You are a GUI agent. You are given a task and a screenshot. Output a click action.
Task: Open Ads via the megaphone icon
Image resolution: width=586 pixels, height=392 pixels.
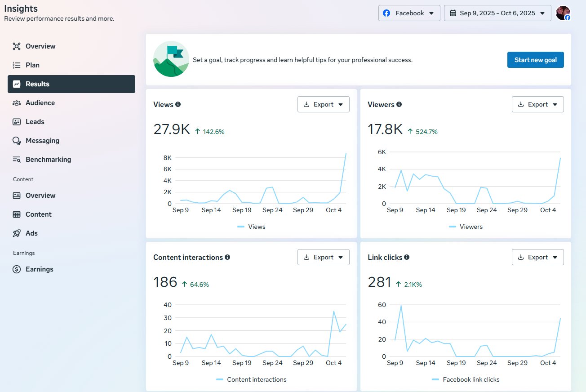(x=17, y=233)
